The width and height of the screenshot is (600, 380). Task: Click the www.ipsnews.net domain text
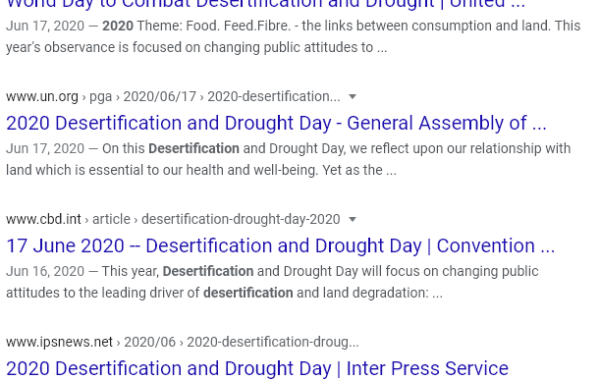(59, 342)
